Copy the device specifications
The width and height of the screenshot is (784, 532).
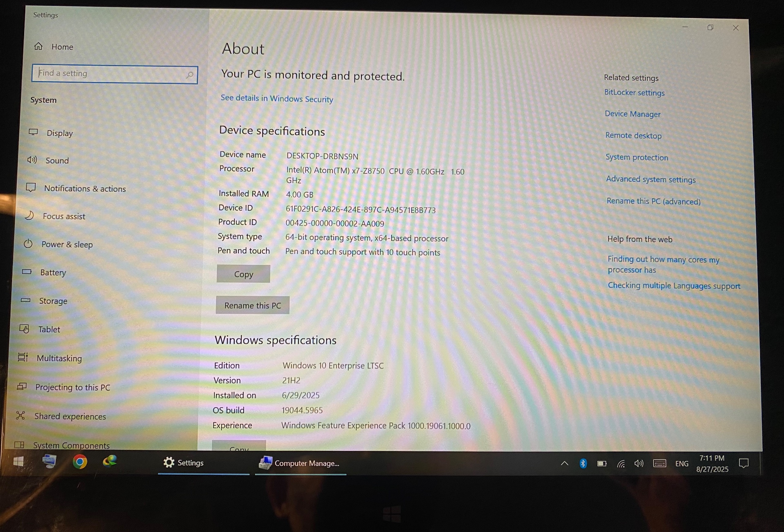click(243, 274)
